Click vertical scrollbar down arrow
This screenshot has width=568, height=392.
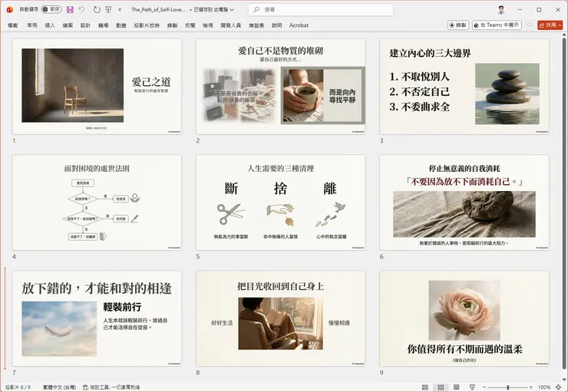click(x=564, y=380)
